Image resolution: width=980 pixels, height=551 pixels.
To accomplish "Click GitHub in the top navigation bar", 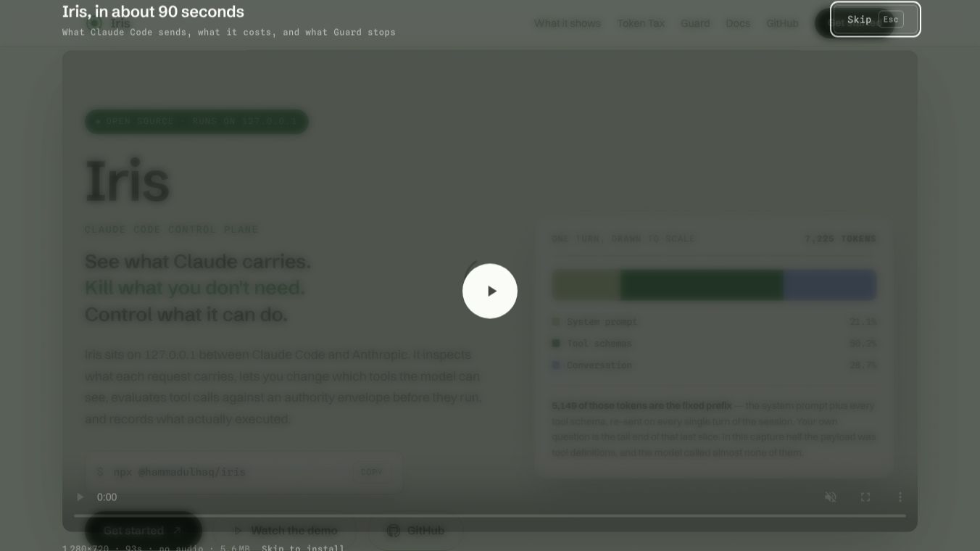I will [x=782, y=23].
